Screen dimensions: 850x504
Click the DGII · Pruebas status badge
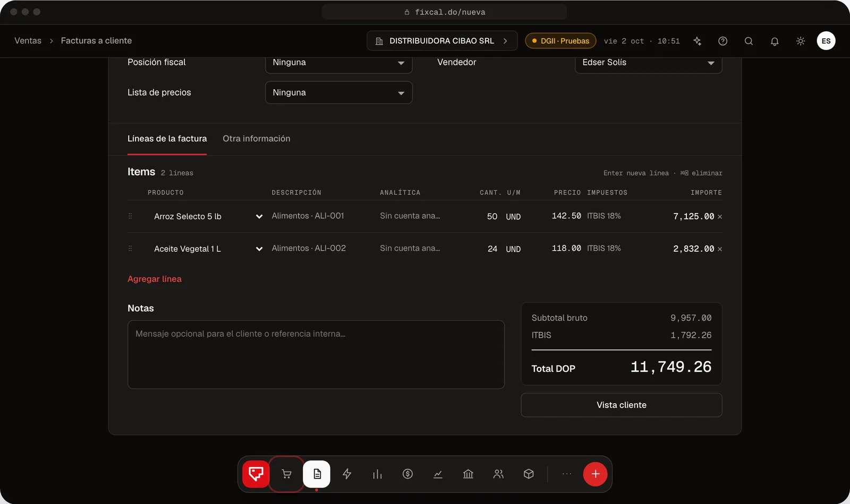point(560,41)
